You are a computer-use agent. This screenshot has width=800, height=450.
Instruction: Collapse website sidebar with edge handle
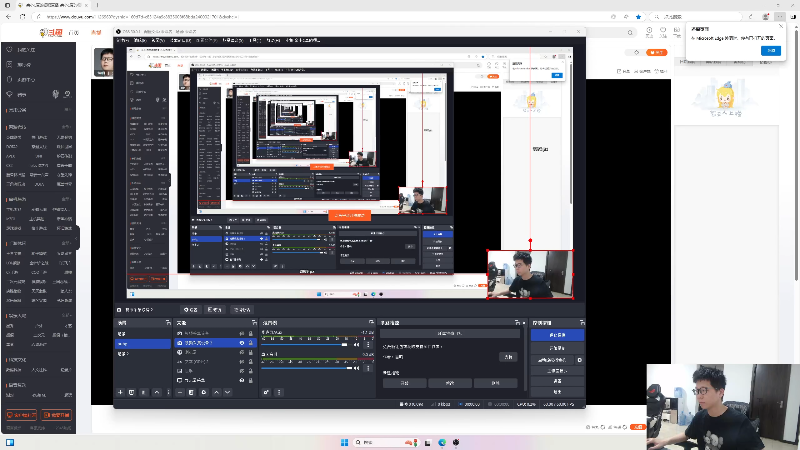coord(77,238)
